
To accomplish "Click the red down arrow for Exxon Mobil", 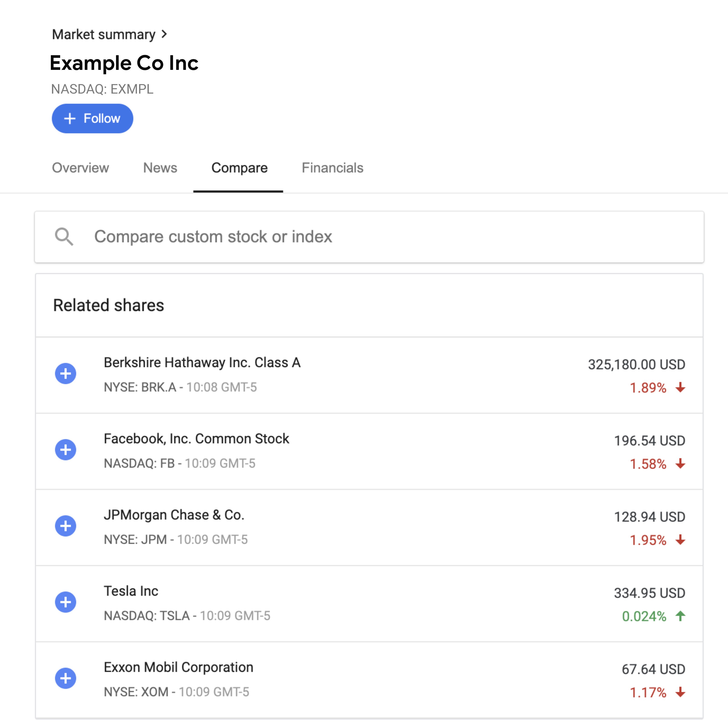I will pos(680,692).
